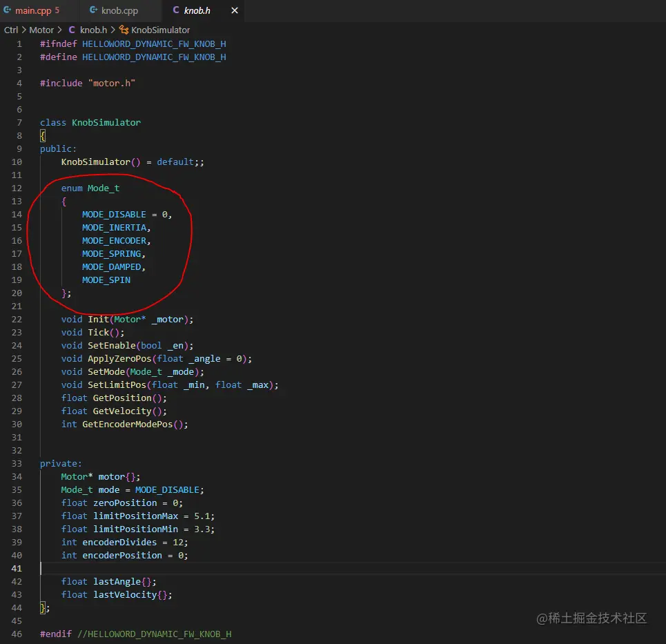The width and height of the screenshot is (666, 644).
Task: Click line number 41 in the gutter
Action: [17, 568]
